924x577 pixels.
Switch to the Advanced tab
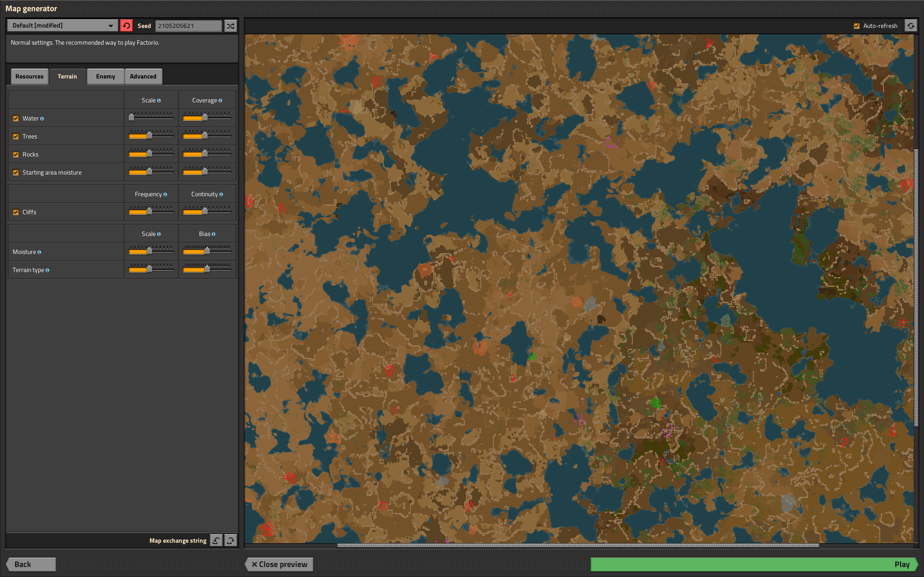click(143, 77)
